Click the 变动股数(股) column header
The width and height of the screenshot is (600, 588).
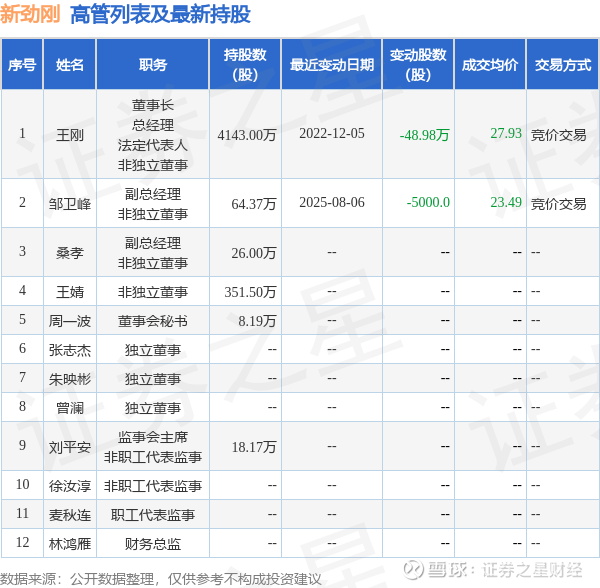pyautogui.click(x=418, y=65)
